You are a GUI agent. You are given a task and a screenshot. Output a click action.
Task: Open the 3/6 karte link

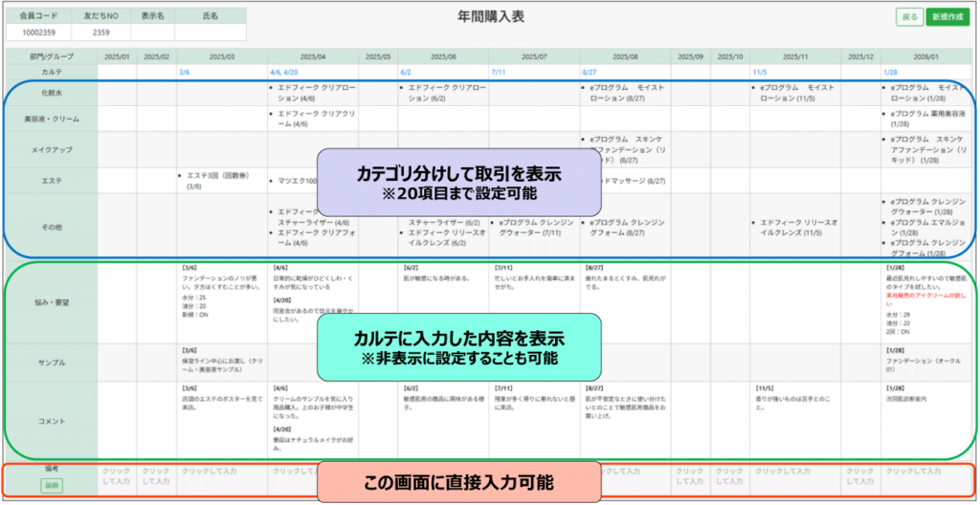(186, 72)
